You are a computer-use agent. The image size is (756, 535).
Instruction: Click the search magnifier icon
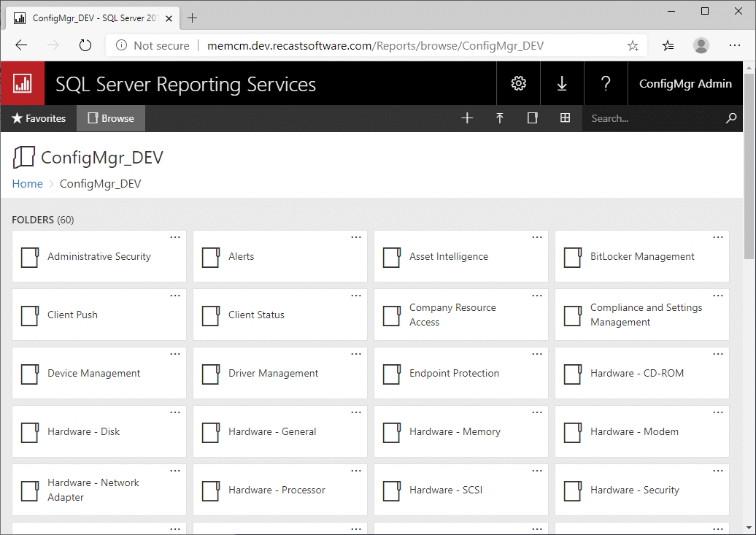731,118
